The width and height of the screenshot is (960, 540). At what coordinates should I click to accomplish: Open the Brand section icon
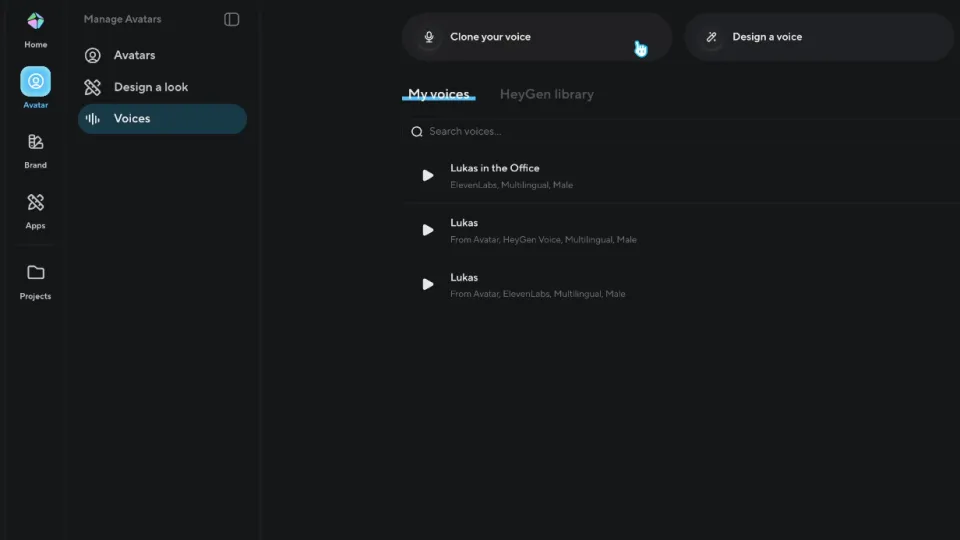pos(36,142)
